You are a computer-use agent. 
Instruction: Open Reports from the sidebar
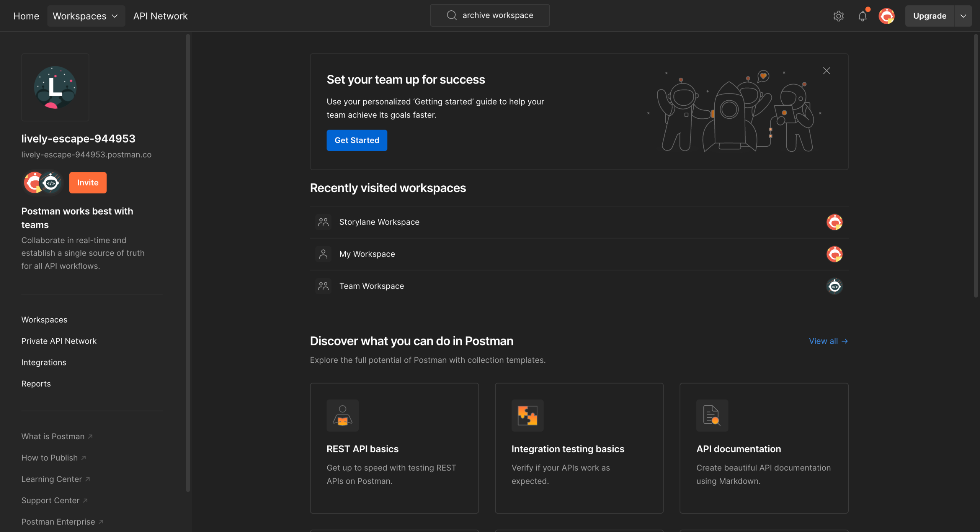(x=36, y=383)
